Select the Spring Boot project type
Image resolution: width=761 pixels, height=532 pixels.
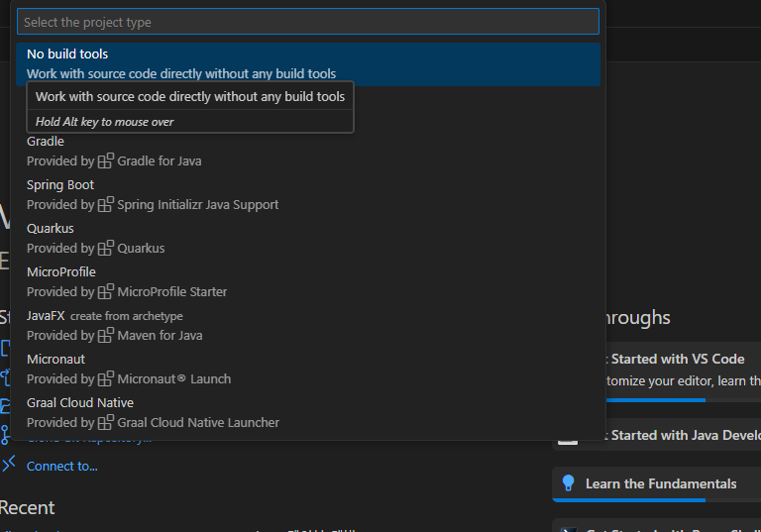click(x=308, y=195)
